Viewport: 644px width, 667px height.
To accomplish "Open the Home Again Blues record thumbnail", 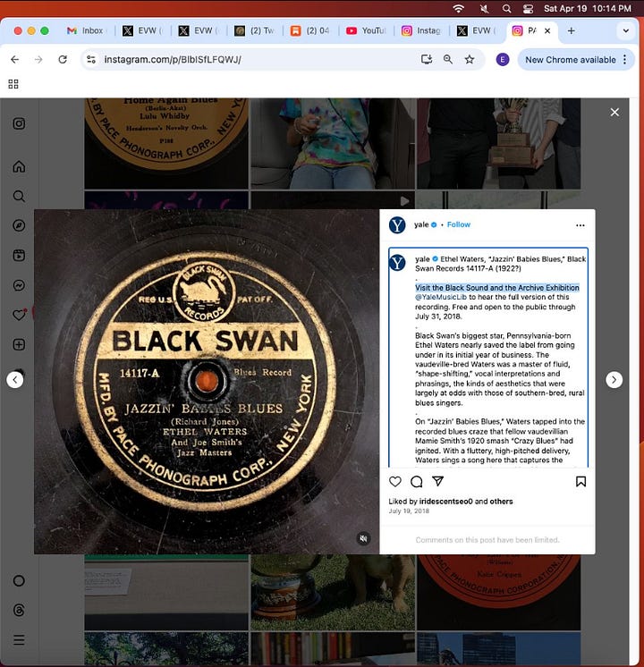I will click(166, 143).
